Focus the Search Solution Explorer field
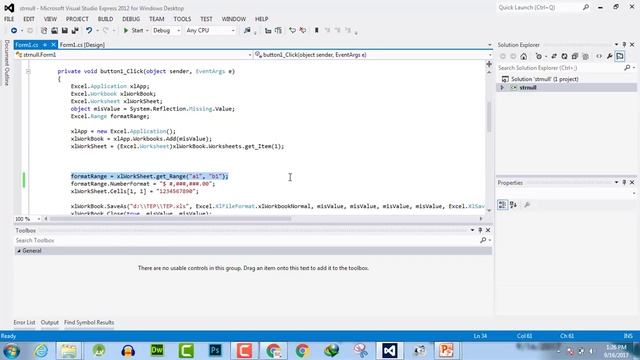The width and height of the screenshot is (640, 360). pos(560,68)
